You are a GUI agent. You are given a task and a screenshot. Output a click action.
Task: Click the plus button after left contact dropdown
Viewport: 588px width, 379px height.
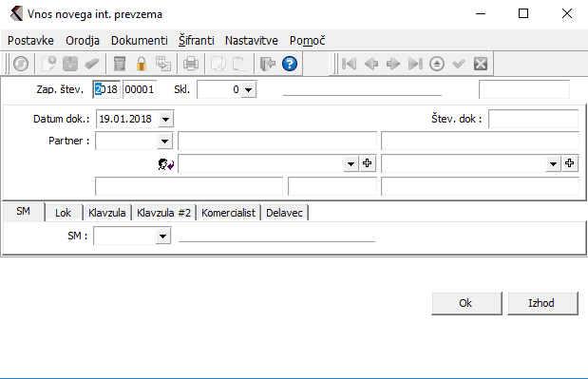pyautogui.click(x=367, y=163)
